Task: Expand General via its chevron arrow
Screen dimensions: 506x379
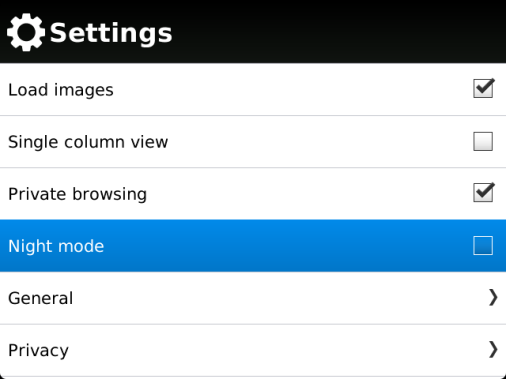Action: (x=493, y=297)
